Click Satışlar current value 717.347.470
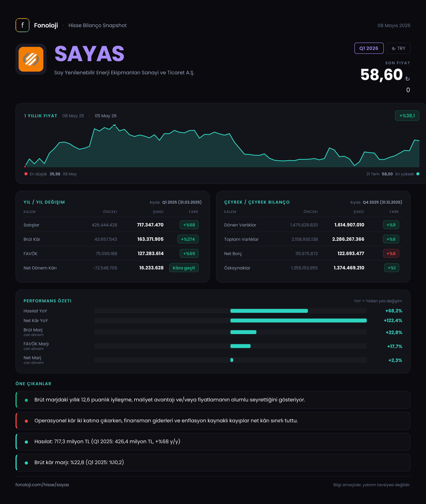Image resolution: width=426 pixels, height=504 pixels. [x=150, y=225]
